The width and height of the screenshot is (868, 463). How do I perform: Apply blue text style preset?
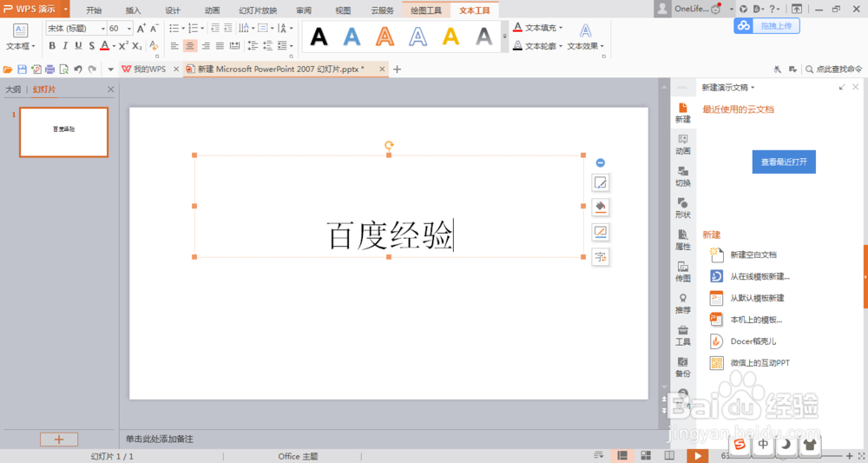point(352,37)
